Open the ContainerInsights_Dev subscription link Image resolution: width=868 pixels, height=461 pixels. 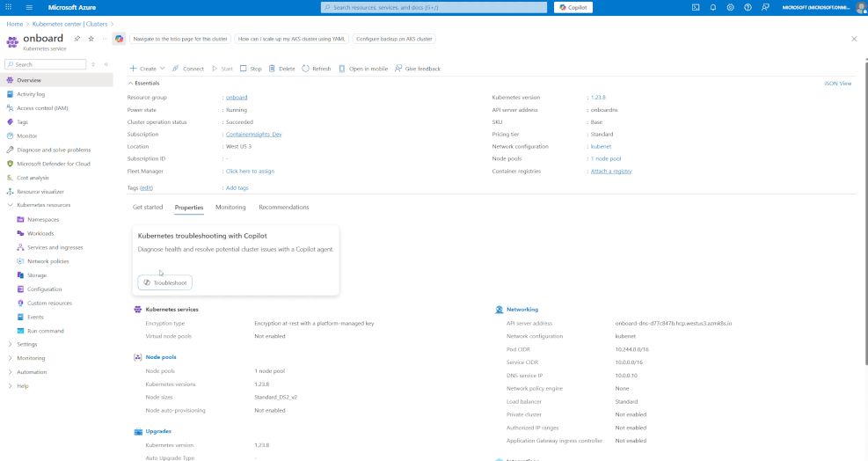tap(253, 134)
